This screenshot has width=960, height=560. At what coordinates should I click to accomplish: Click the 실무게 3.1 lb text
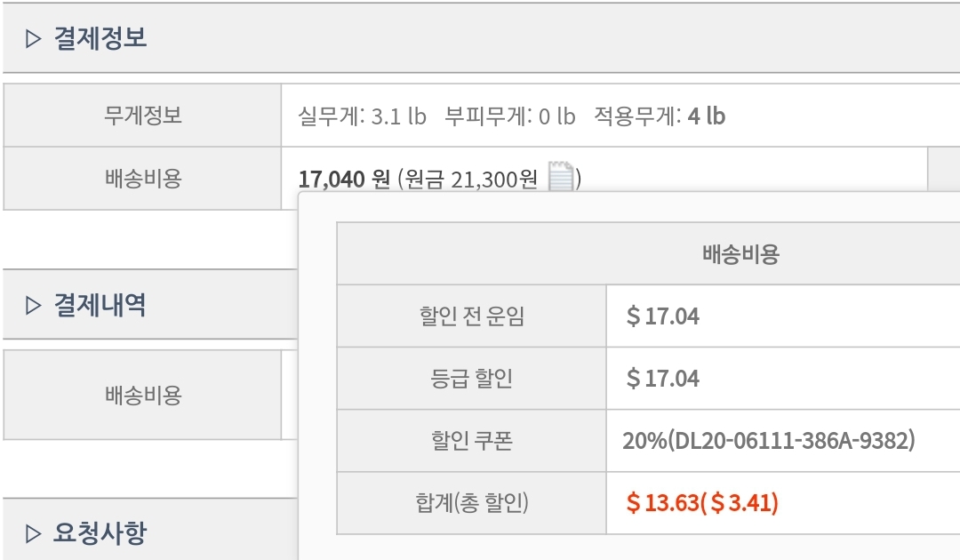[x=362, y=116]
